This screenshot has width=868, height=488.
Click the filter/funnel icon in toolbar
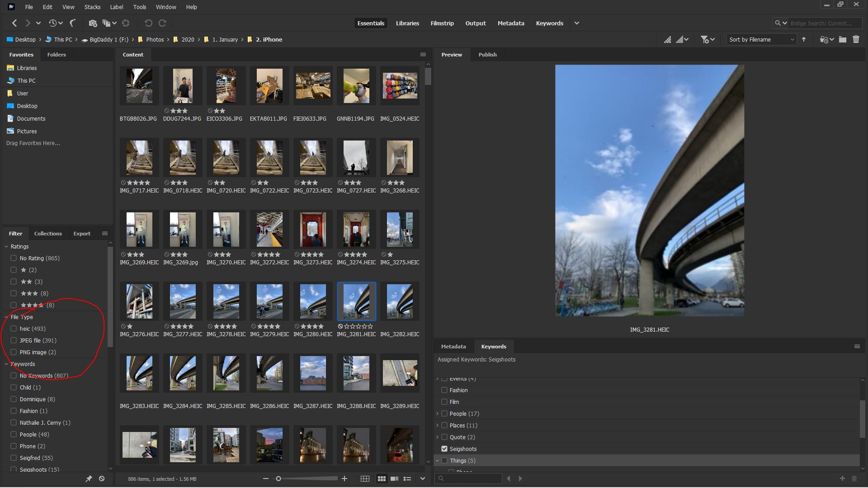705,39
